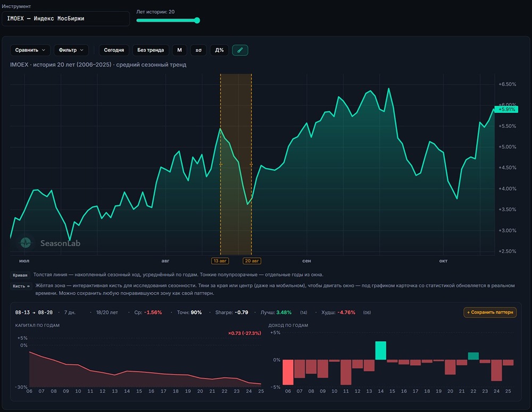Open the Сравнить dropdown
Screen dimensions: 532x412
coord(30,50)
